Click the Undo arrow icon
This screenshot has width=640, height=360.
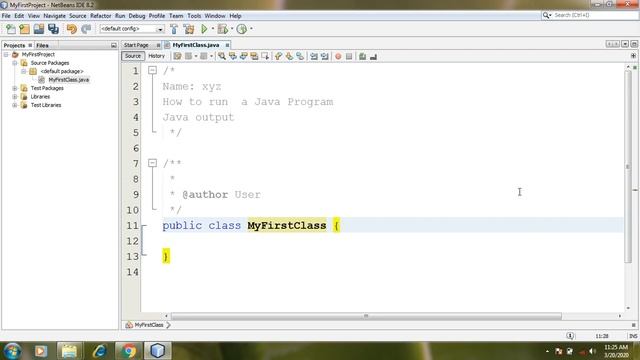coord(72,29)
